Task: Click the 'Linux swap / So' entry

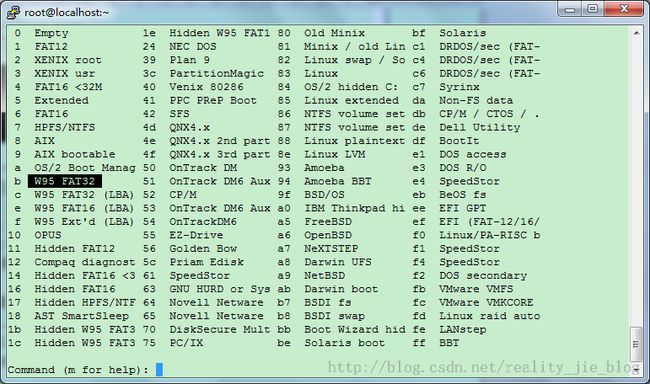Action: click(355, 60)
